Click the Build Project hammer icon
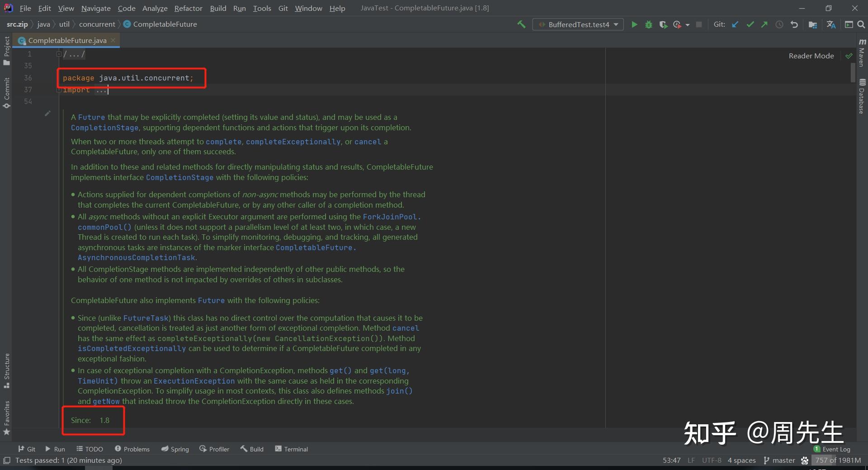Screen dimensions: 868x470 pos(521,24)
